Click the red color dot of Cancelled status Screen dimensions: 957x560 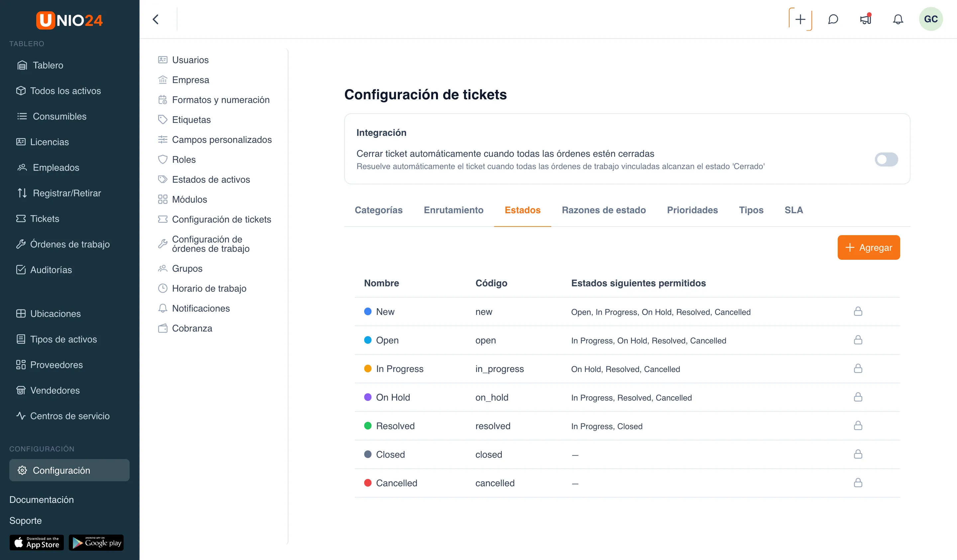click(368, 483)
